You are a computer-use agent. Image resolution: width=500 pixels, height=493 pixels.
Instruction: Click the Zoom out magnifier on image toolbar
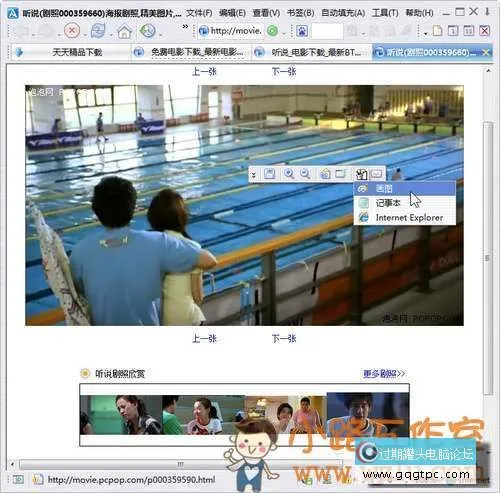[x=305, y=174]
